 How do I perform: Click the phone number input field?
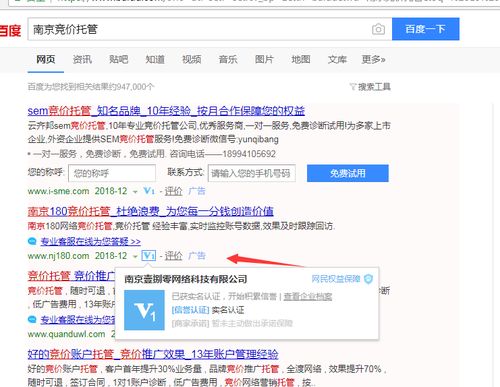252,173
